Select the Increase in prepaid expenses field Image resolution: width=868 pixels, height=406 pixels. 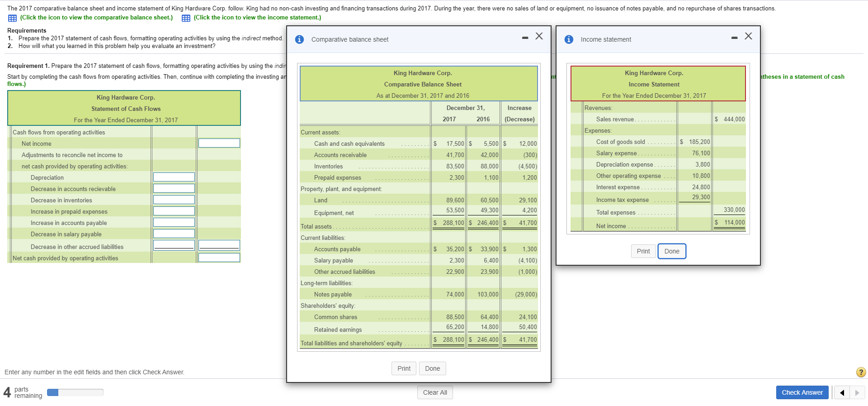(x=174, y=211)
